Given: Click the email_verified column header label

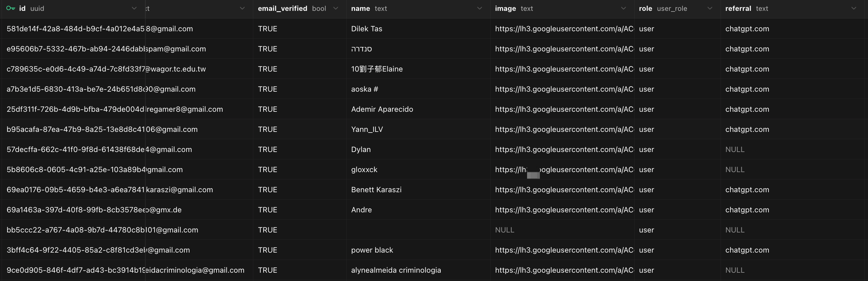Looking at the screenshot, I should tap(282, 8).
